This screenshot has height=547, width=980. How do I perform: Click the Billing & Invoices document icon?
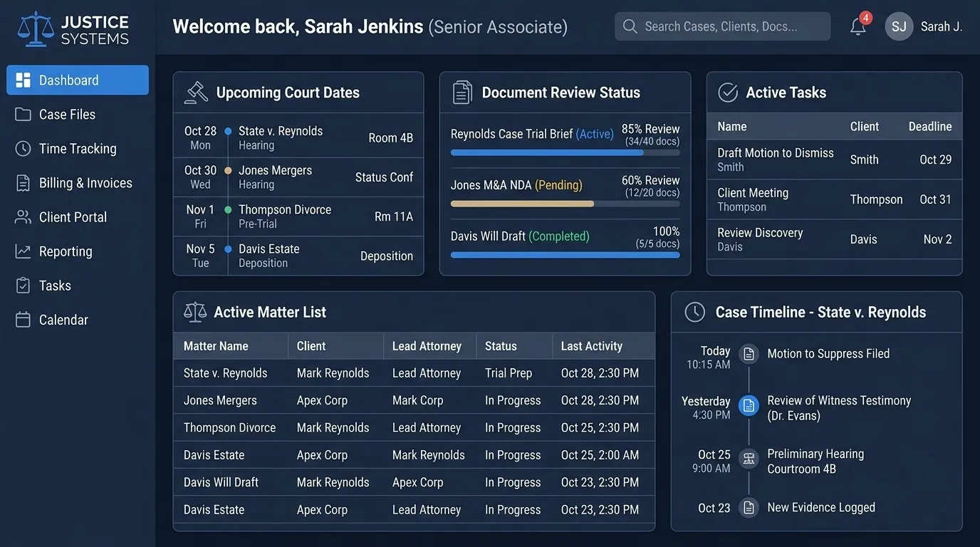point(23,183)
